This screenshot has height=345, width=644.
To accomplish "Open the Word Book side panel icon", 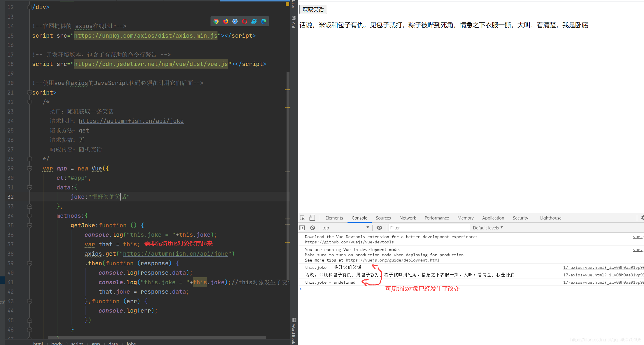I will click(x=294, y=331).
